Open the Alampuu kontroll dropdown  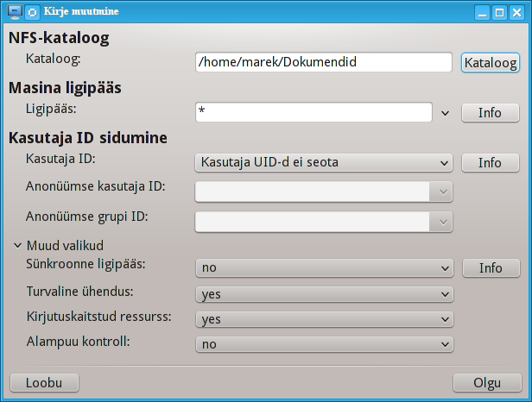point(325,344)
